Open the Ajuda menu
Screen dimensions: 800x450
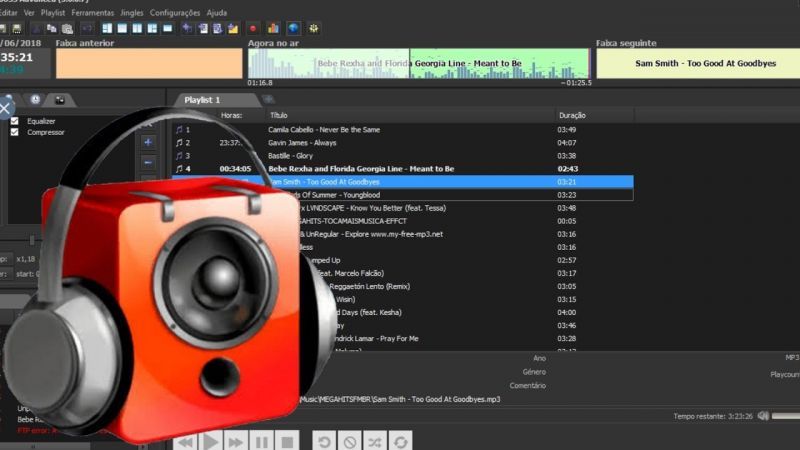click(217, 13)
